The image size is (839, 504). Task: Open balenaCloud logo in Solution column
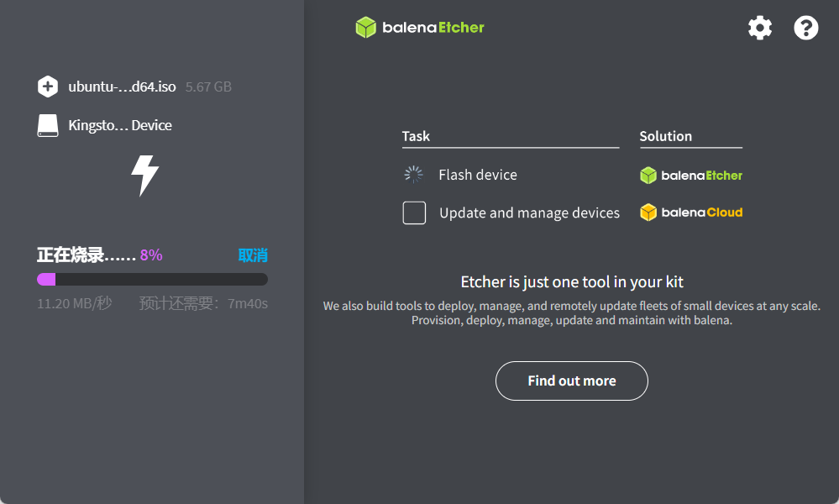click(x=691, y=213)
